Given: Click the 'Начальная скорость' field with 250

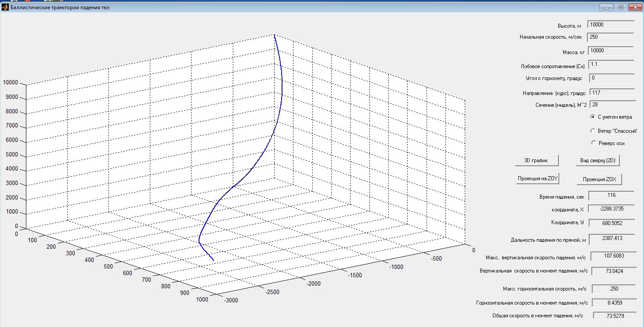Looking at the screenshot, I should pyautogui.click(x=611, y=37).
